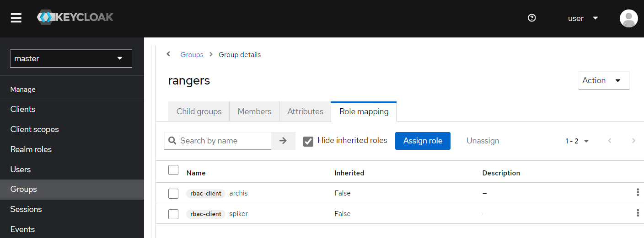Switch to the Members tab
The image size is (644, 238).
pos(254,111)
